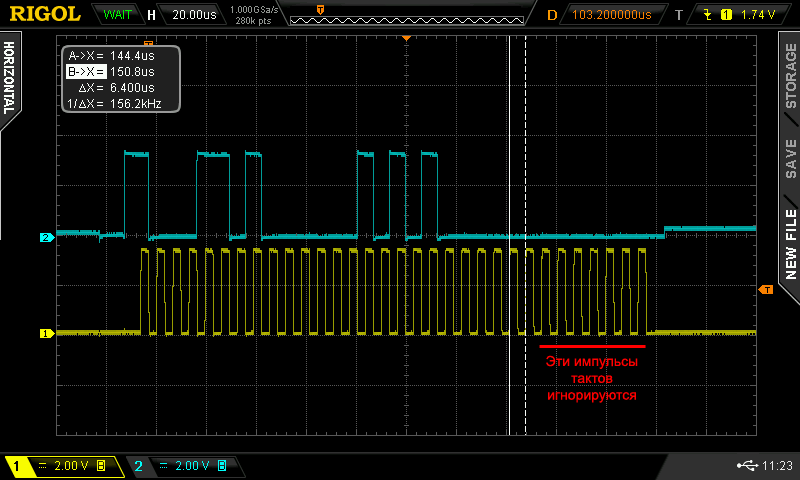Click the trigger source channel 1 badge
The height and width of the screenshot is (480, 800).
[x=727, y=15]
